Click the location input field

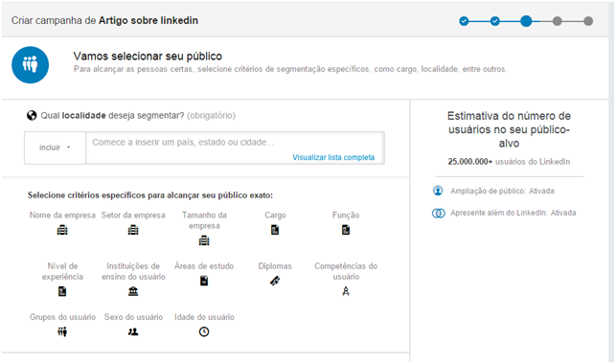click(x=235, y=148)
